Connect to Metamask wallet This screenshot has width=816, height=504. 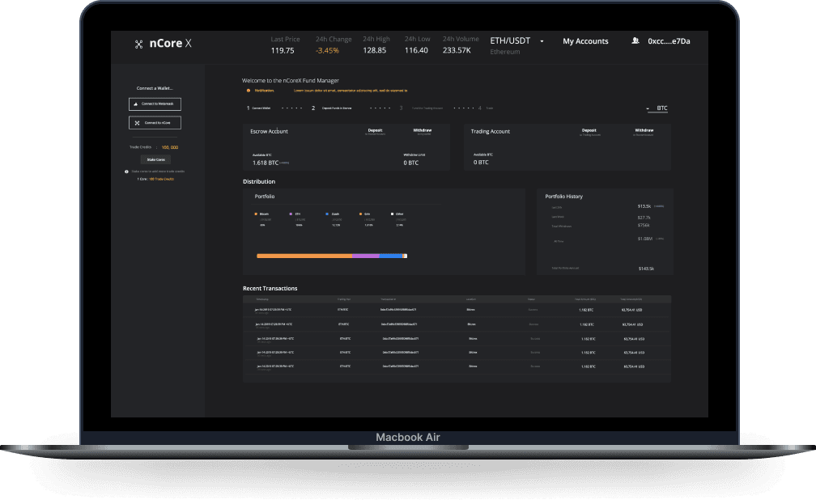155,104
